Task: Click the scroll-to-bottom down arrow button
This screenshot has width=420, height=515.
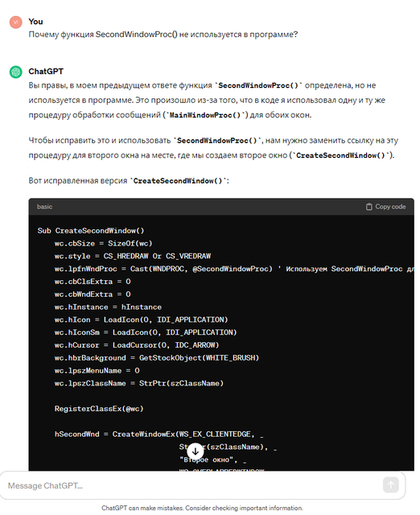Action: click(195, 451)
